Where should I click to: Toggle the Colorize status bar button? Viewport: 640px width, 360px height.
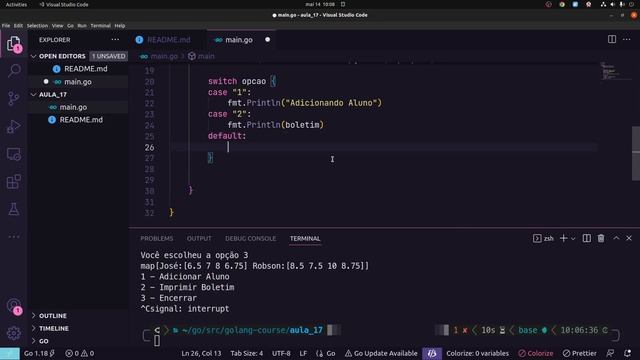536,353
